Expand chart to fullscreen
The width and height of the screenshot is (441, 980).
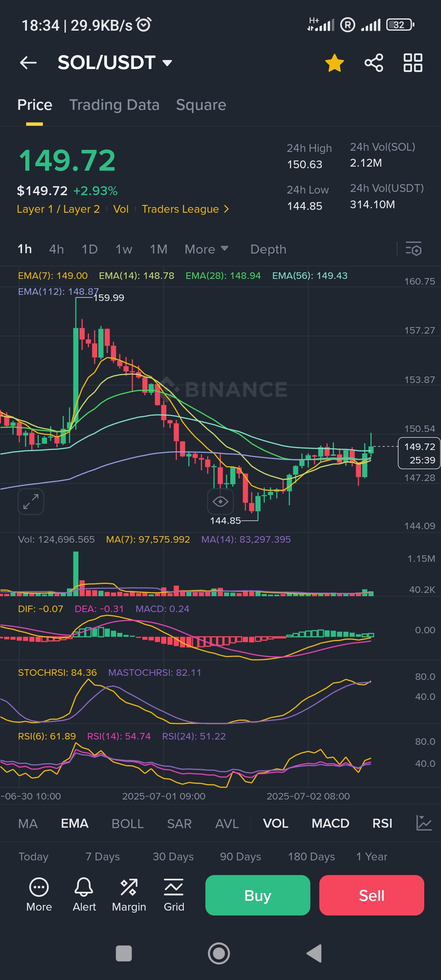point(31,501)
